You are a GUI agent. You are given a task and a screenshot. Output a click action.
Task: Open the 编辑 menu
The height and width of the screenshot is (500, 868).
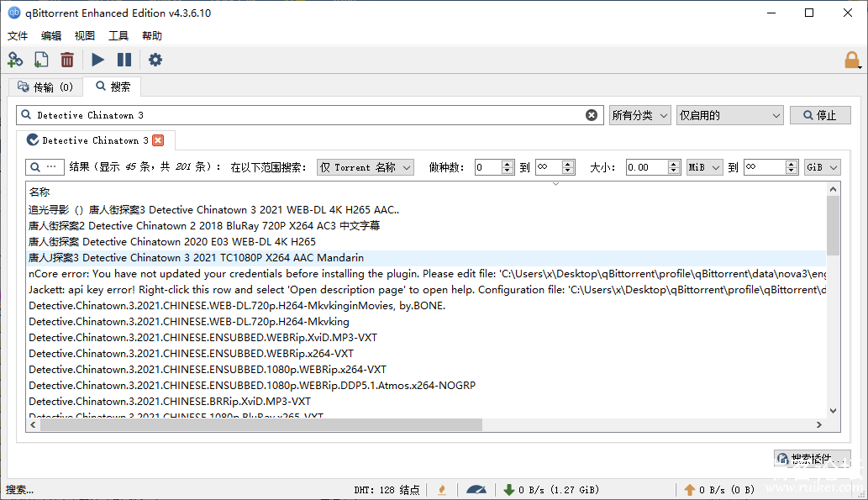[51, 36]
